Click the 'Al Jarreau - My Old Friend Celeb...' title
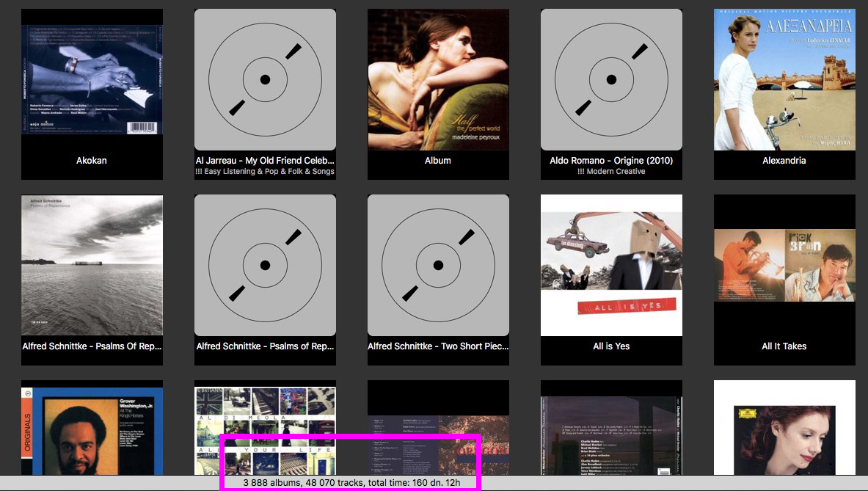Viewport: 868px width, 491px height. click(265, 161)
